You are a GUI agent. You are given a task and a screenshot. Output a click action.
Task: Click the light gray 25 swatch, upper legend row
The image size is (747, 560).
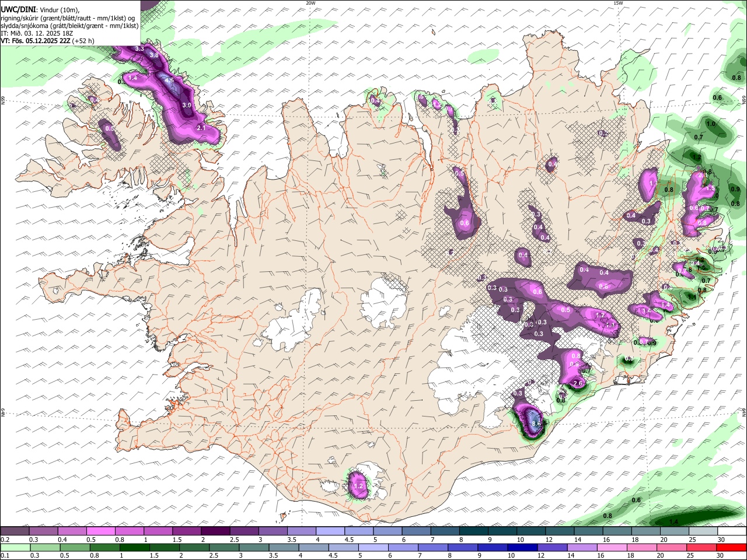click(x=703, y=531)
